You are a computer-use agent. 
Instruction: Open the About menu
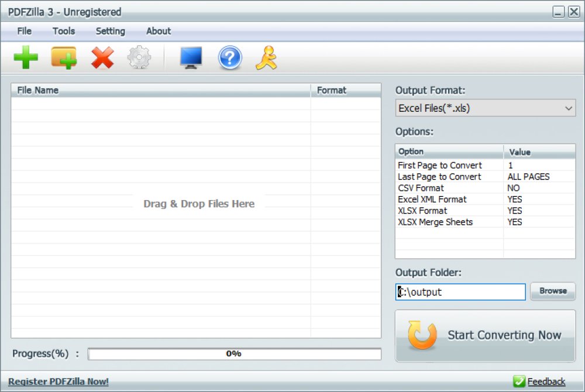[x=159, y=31]
